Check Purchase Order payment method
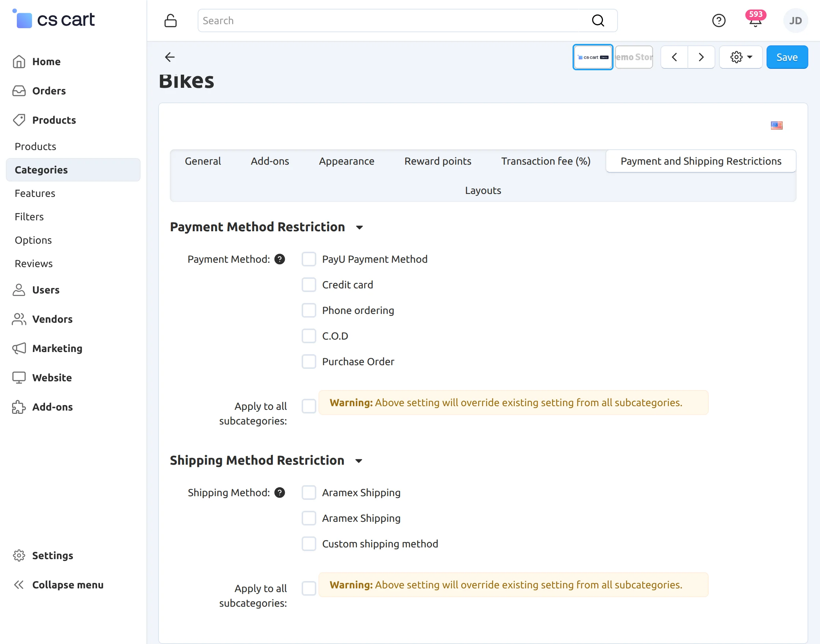 tap(309, 362)
